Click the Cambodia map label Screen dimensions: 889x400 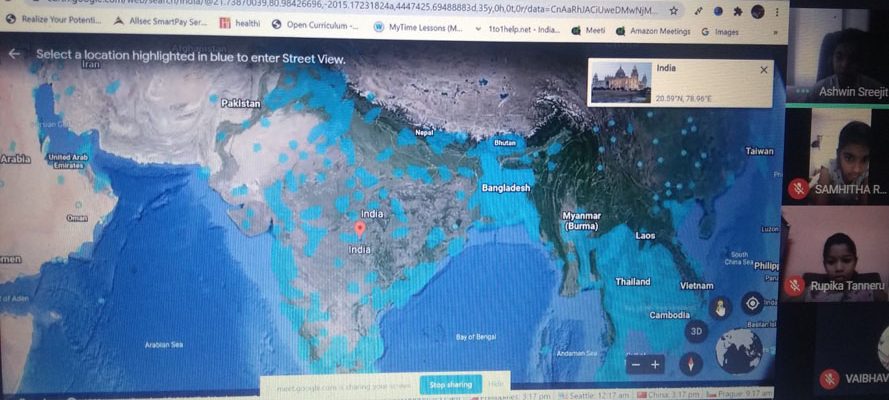670,315
